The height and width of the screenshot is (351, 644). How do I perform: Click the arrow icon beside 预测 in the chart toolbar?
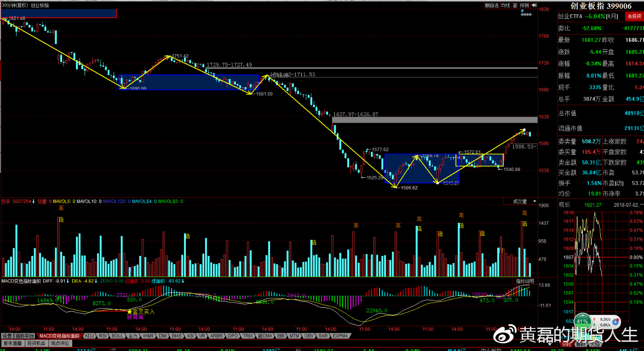tap(534, 5)
